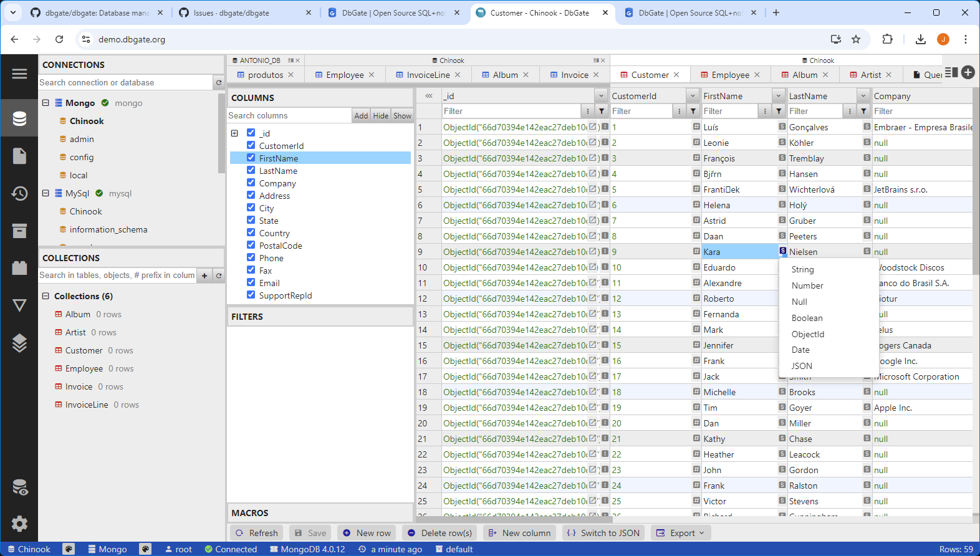Collapse the Mongo connection tree node
Screen dimensions: 980x556
click(46, 103)
